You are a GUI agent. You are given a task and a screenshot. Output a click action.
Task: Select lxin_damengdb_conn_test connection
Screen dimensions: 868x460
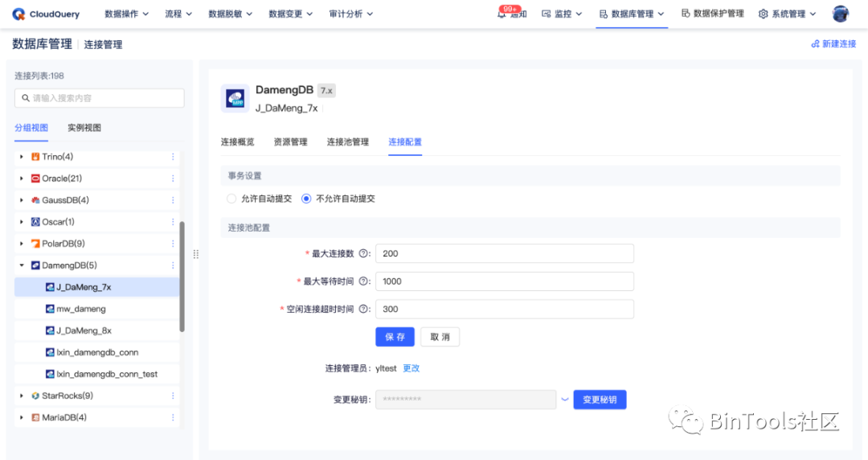pos(97,374)
